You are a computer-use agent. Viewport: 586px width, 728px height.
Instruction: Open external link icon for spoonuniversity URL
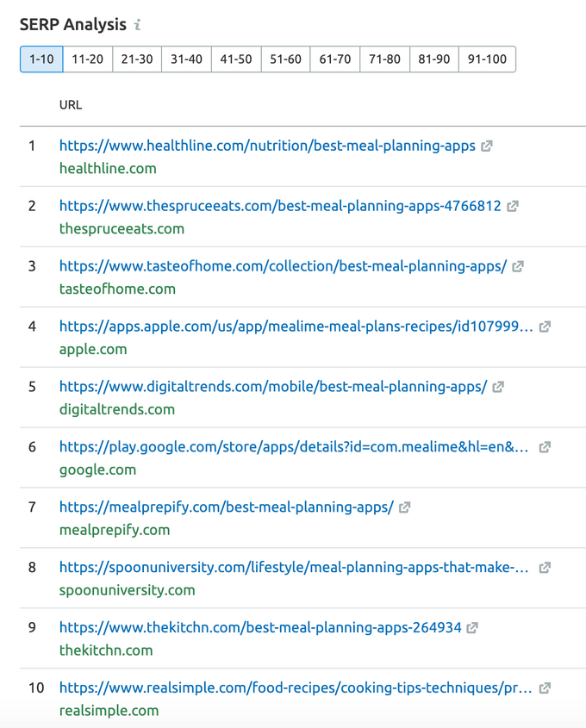(x=545, y=568)
